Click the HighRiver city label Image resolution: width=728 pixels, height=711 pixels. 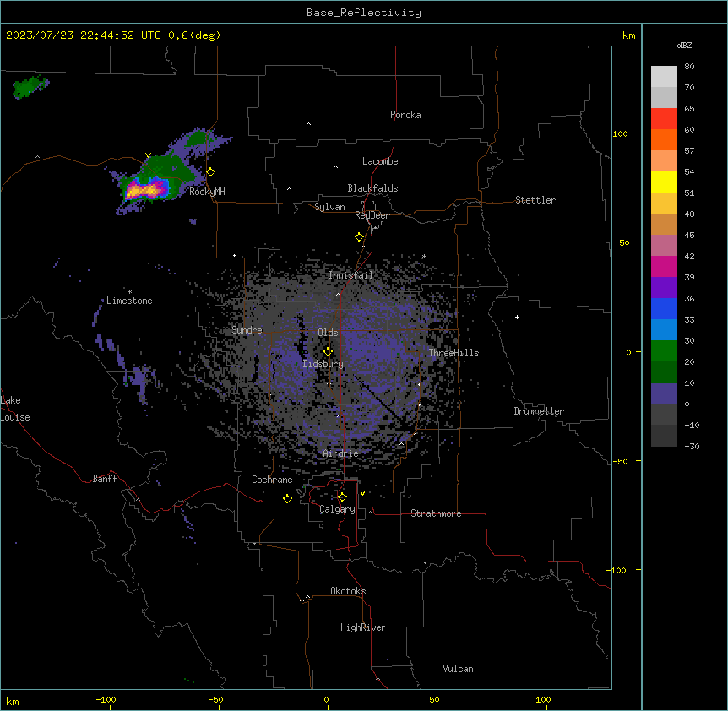pyautogui.click(x=363, y=627)
